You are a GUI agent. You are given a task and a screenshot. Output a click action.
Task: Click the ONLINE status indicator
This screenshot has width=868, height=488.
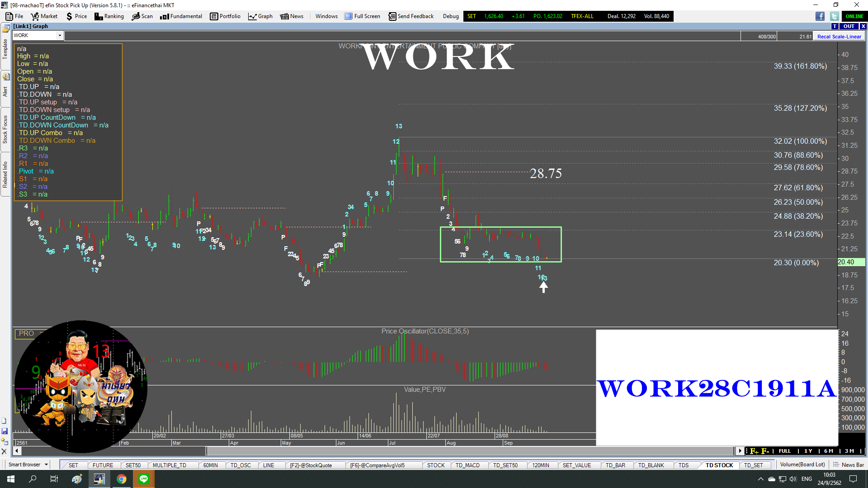(854, 16)
